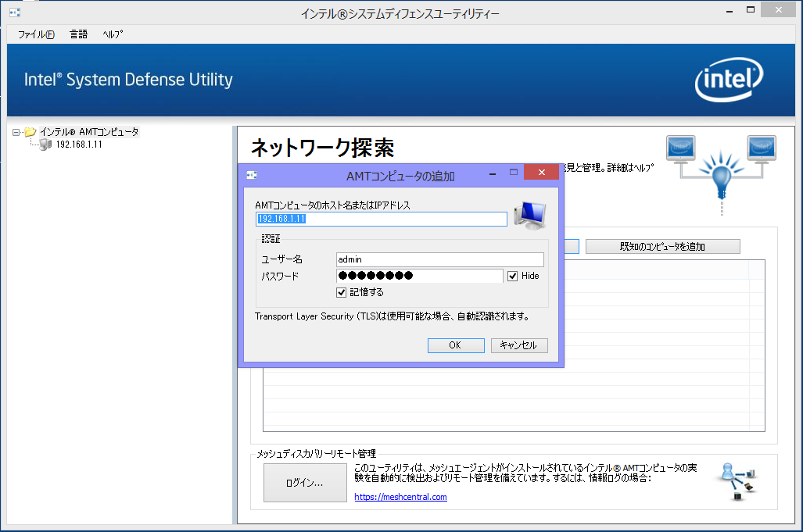Click the application icon in main title bar
Image resolution: width=803 pixels, height=532 pixels.
pos(15,12)
